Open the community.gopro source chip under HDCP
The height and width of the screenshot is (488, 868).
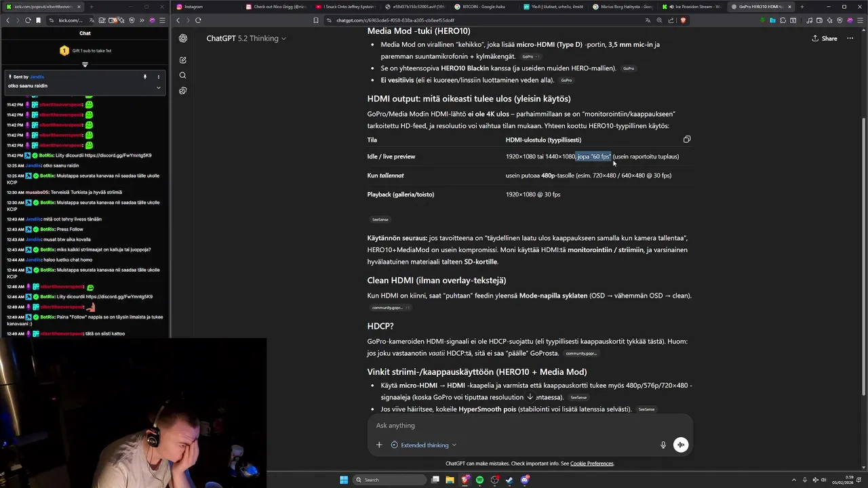click(580, 354)
